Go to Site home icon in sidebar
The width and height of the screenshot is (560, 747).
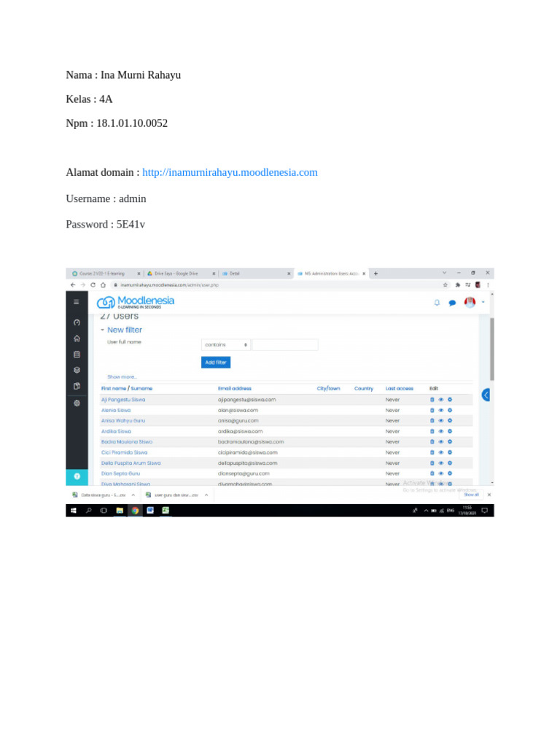click(x=77, y=338)
